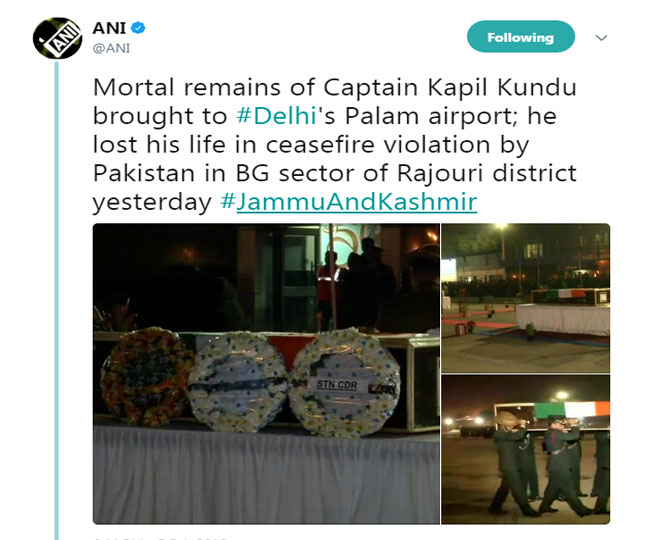The image size is (650, 540).
Task: Expand the tweet options chevron
Action: click(x=601, y=38)
